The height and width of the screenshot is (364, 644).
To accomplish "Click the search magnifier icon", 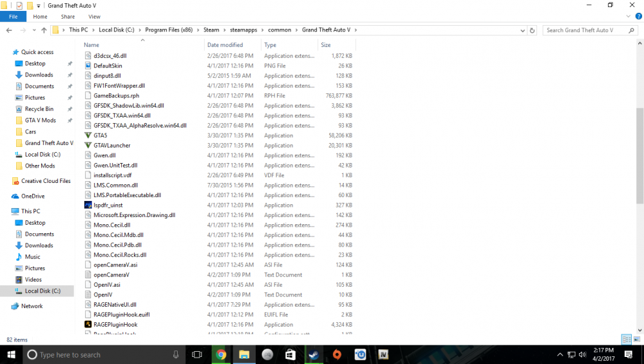I will pos(631,30).
